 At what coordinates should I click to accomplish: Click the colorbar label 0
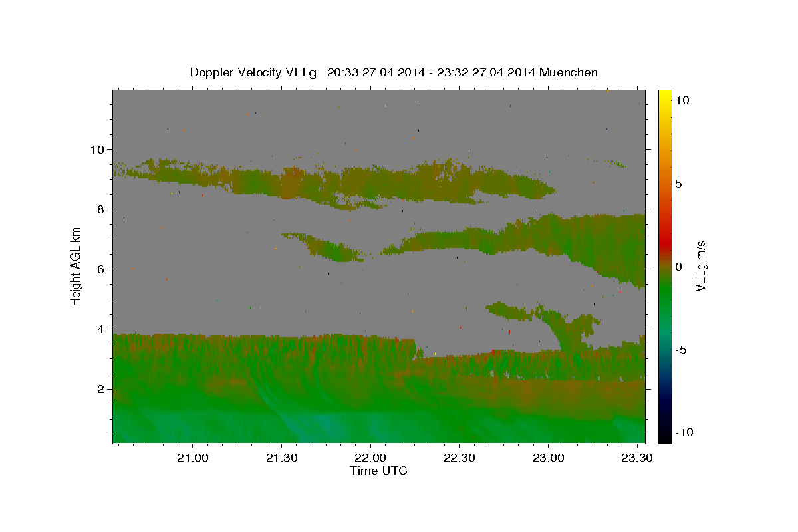678,267
